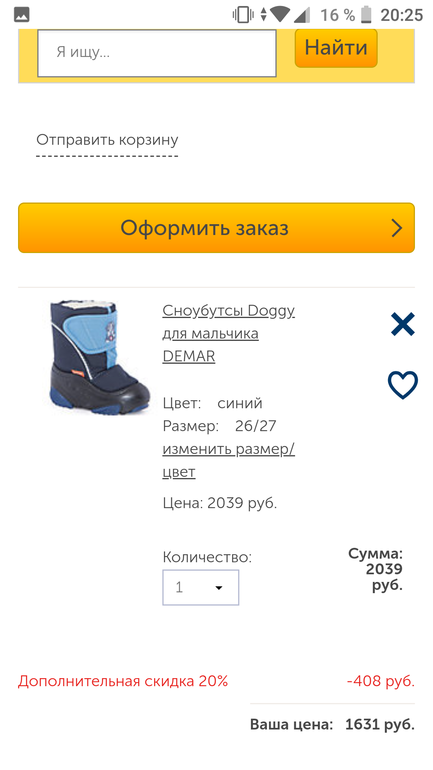Open the Количество quantity dropdown
This screenshot has height=770, width=433.
(x=200, y=587)
